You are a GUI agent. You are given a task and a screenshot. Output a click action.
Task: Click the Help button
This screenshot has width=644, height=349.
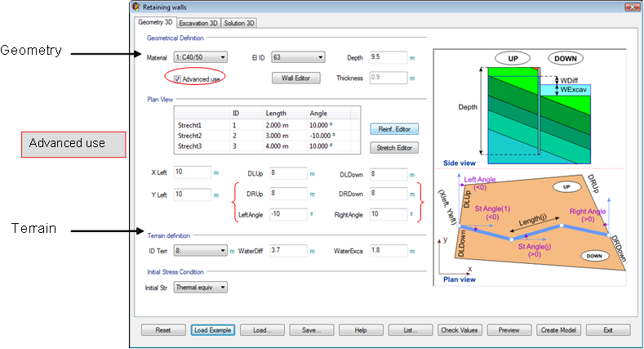(361, 330)
